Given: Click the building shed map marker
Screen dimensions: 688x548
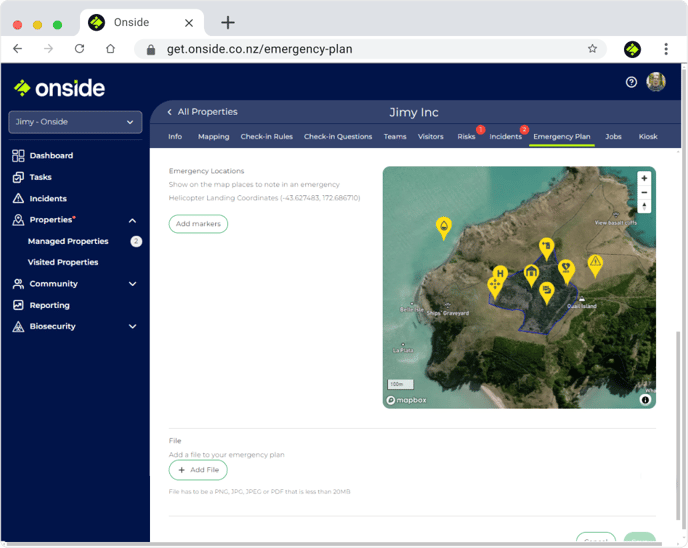Looking at the screenshot, I should coord(532,272).
